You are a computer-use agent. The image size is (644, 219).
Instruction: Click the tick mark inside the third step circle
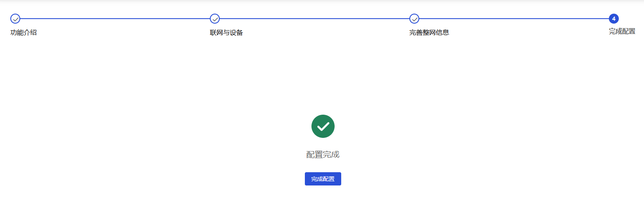415,19
